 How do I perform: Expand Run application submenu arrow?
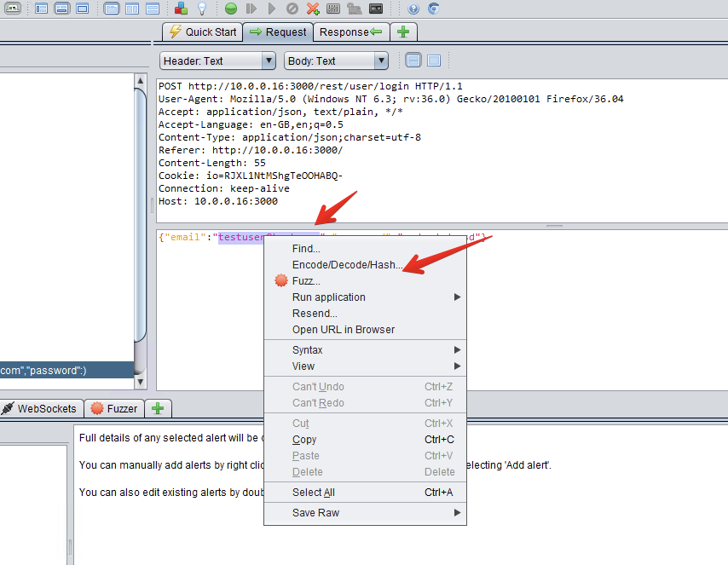(x=457, y=297)
